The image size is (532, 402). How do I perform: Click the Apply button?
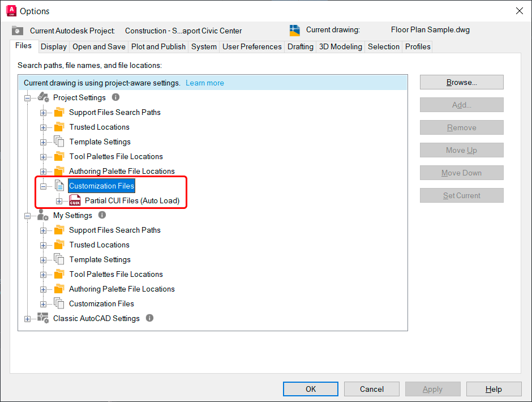432,389
